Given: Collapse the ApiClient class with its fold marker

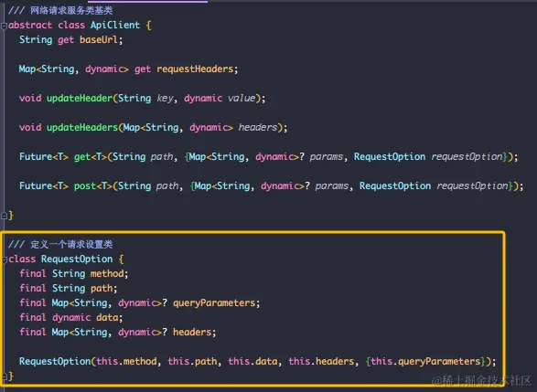Looking at the screenshot, I should tap(4, 26).
